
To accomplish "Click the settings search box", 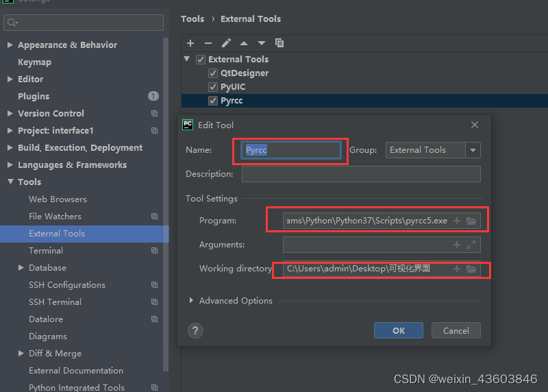I will pyautogui.click(x=84, y=23).
